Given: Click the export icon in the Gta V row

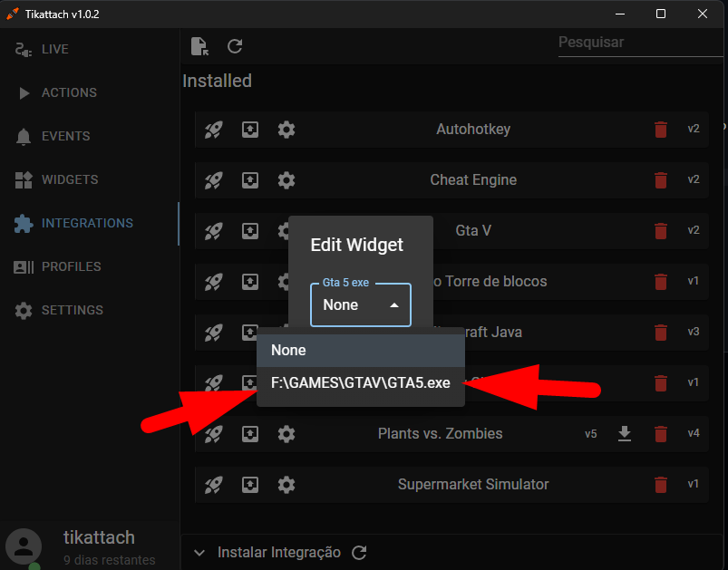Looking at the screenshot, I should (x=250, y=231).
